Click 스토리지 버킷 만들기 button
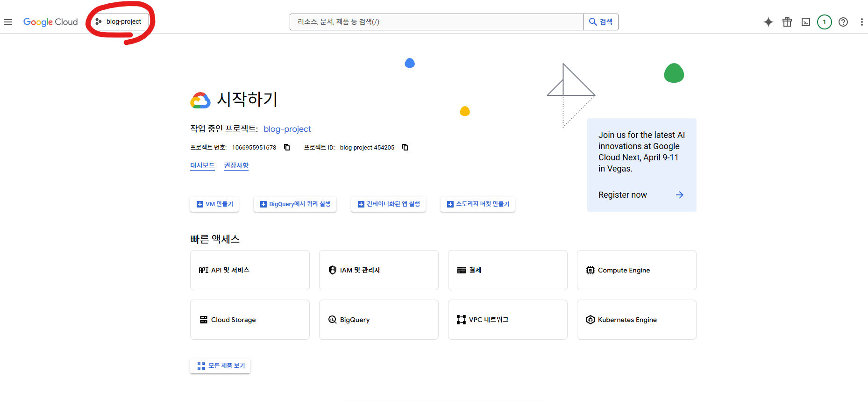The height and width of the screenshot is (401, 868). tap(477, 204)
